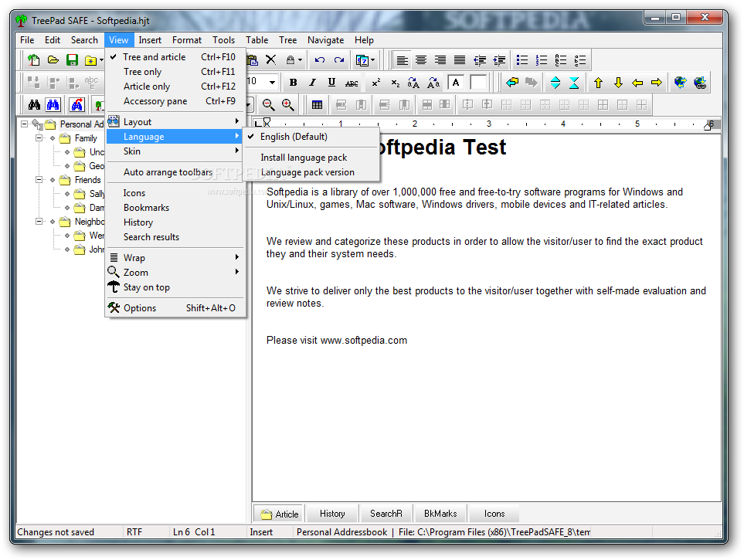Choose Tree only in View menu
This screenshot has width=744, height=560.
(x=175, y=72)
